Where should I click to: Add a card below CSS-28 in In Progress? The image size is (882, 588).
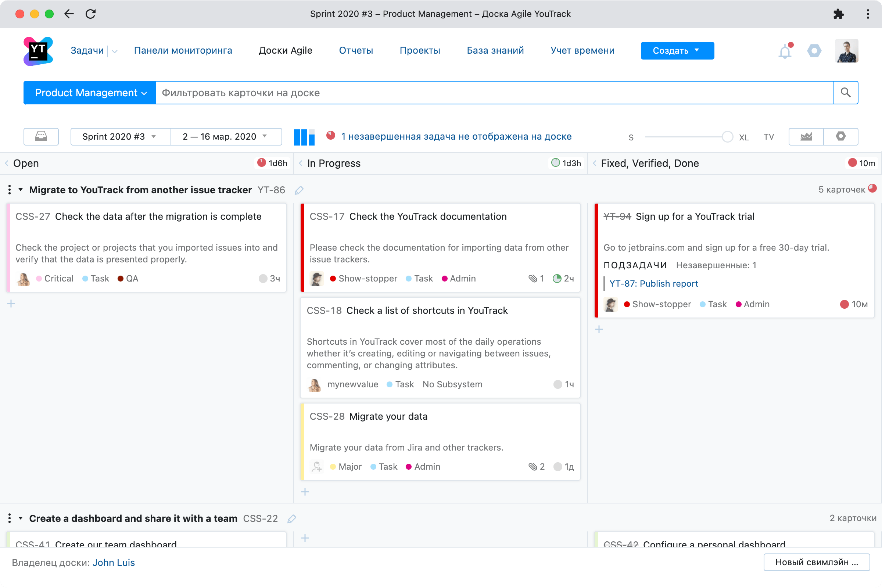pos(305,492)
